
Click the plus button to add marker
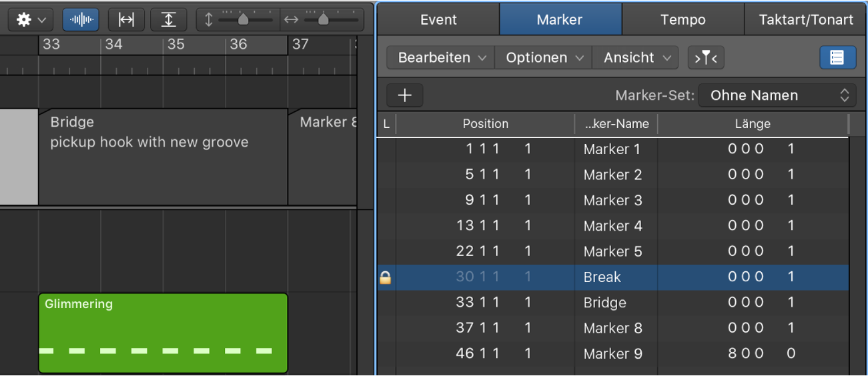[x=405, y=95]
